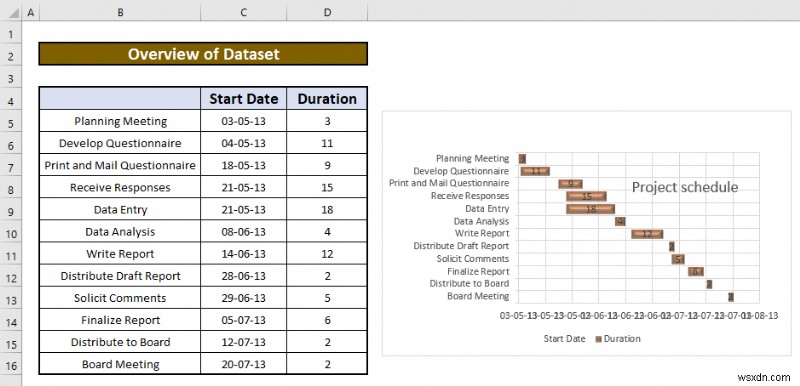Select column B header
The width and height of the screenshot is (800, 386).
tap(120, 14)
